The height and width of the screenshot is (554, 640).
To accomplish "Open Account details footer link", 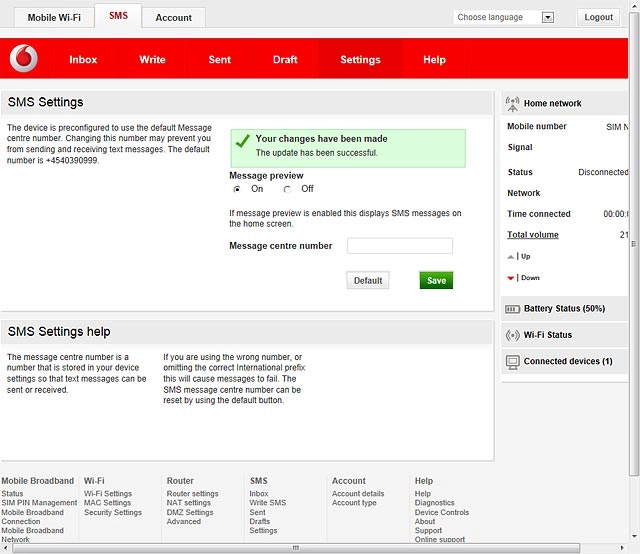I will pyautogui.click(x=358, y=494).
